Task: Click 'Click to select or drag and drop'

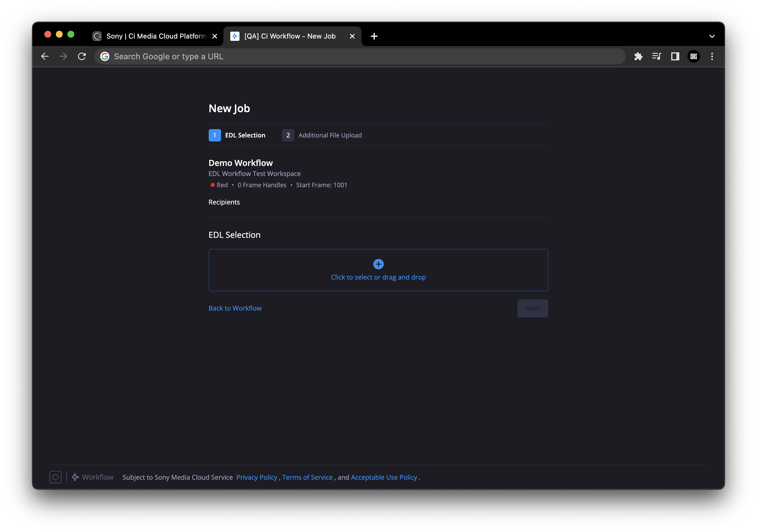Action: coord(378,277)
